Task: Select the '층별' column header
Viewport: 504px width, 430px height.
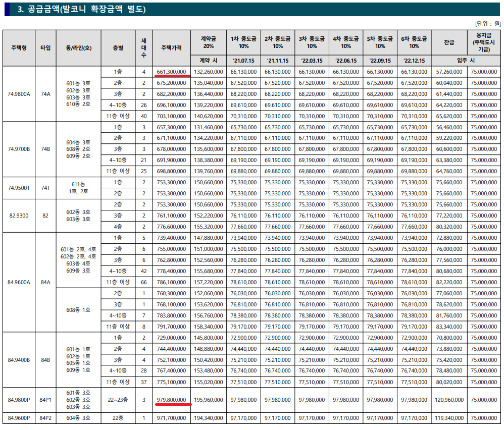Action: tap(118, 48)
